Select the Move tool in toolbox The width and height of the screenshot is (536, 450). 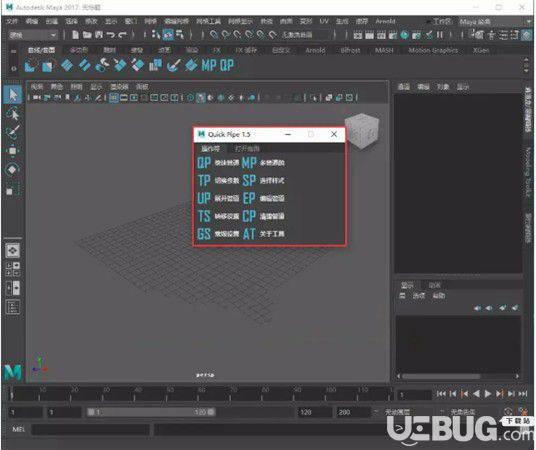coord(13,150)
